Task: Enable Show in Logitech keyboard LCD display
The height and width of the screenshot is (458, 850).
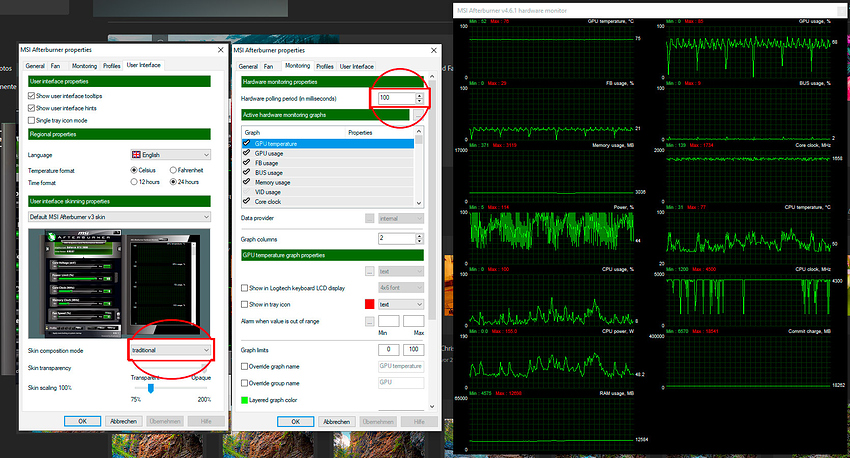Action: point(244,288)
